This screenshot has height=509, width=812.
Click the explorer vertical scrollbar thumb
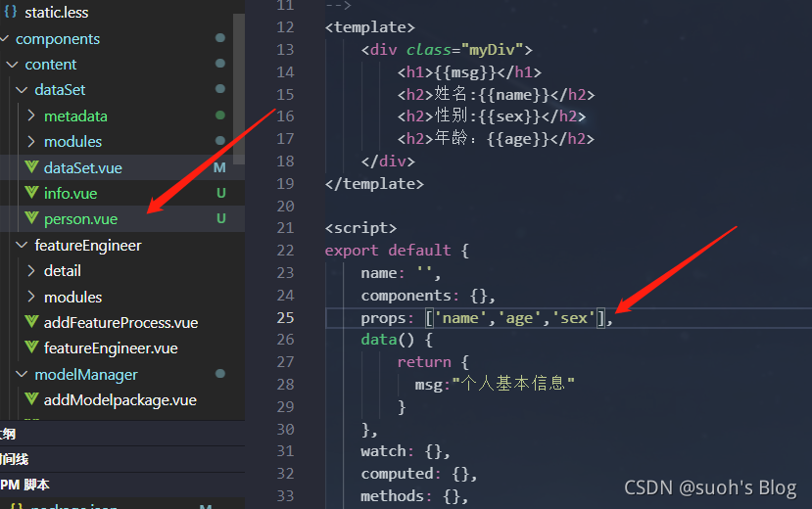point(239,89)
